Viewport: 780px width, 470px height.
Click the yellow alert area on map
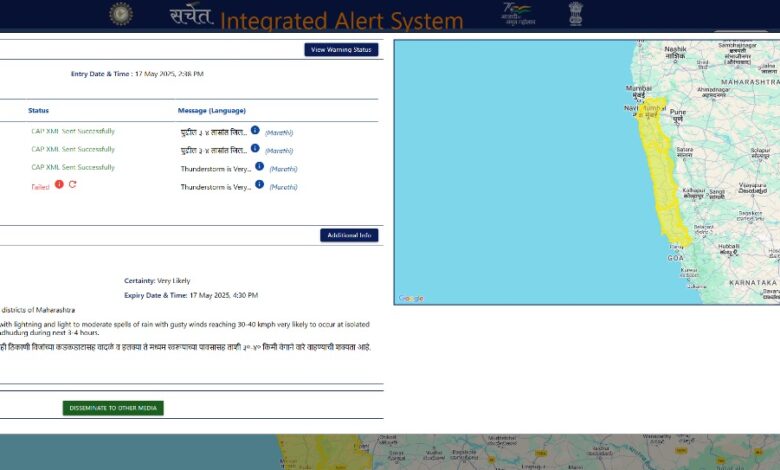(x=662, y=174)
